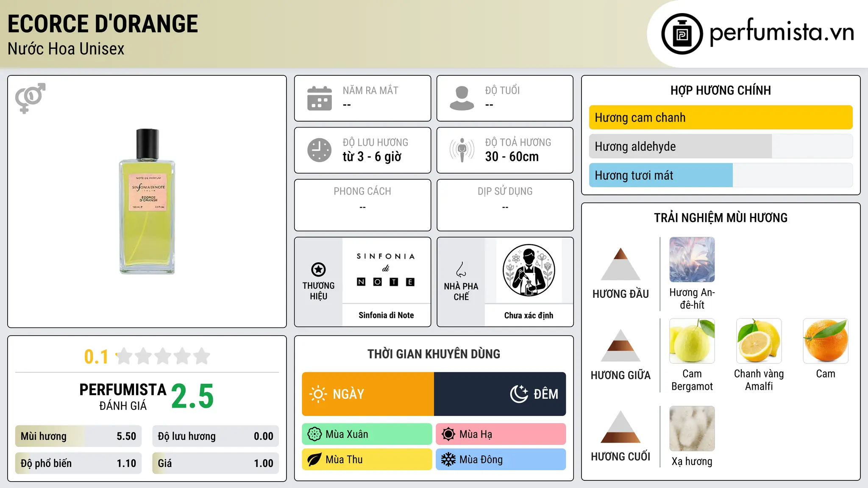Click the Hương Đầu pyramid icon
Viewport: 868px width, 488px height.
click(620, 264)
